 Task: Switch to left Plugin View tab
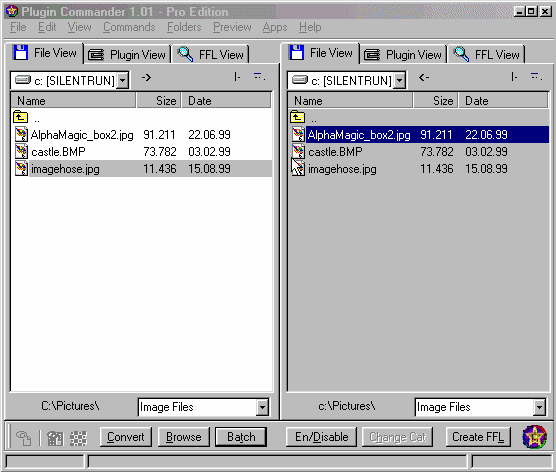[128, 55]
